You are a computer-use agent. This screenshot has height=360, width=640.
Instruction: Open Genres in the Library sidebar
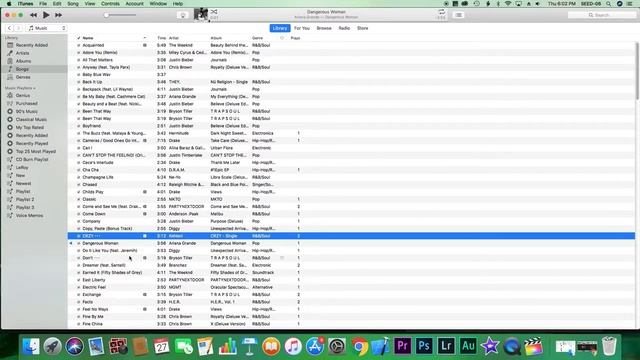tap(23, 77)
